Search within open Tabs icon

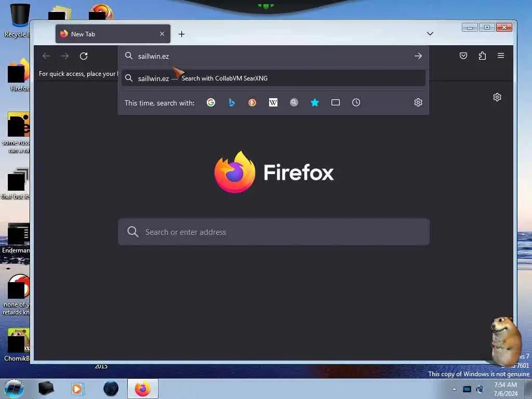[x=336, y=102]
